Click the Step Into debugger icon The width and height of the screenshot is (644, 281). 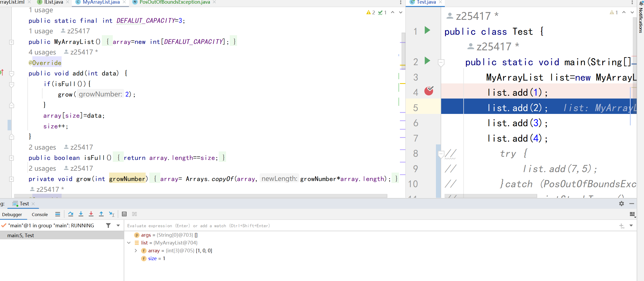[81, 214]
